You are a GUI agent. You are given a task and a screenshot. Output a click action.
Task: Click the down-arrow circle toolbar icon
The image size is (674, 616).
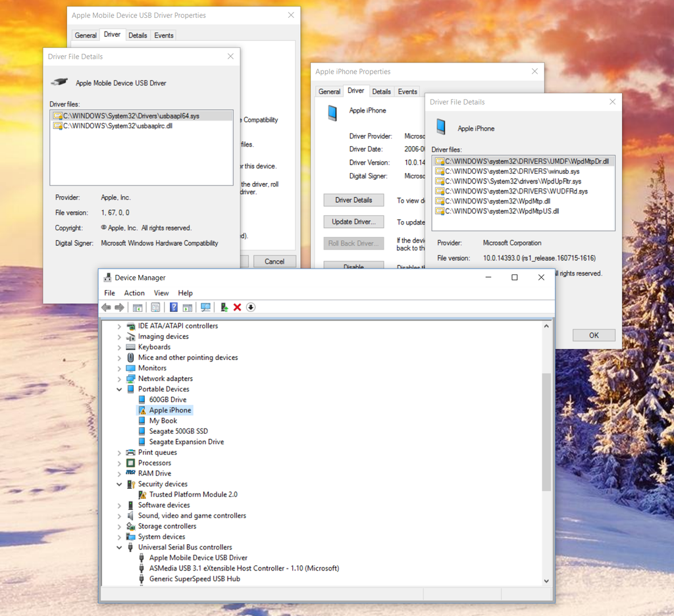coord(251,307)
